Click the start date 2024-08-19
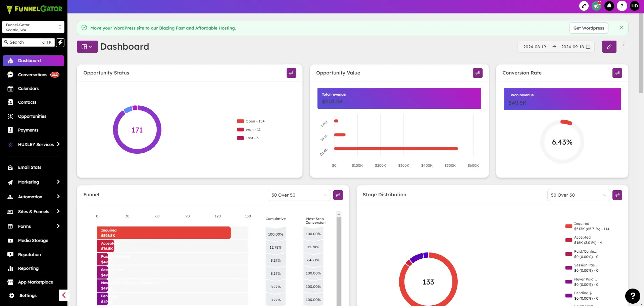Image resolution: width=644 pixels, height=306 pixels. pos(535,47)
